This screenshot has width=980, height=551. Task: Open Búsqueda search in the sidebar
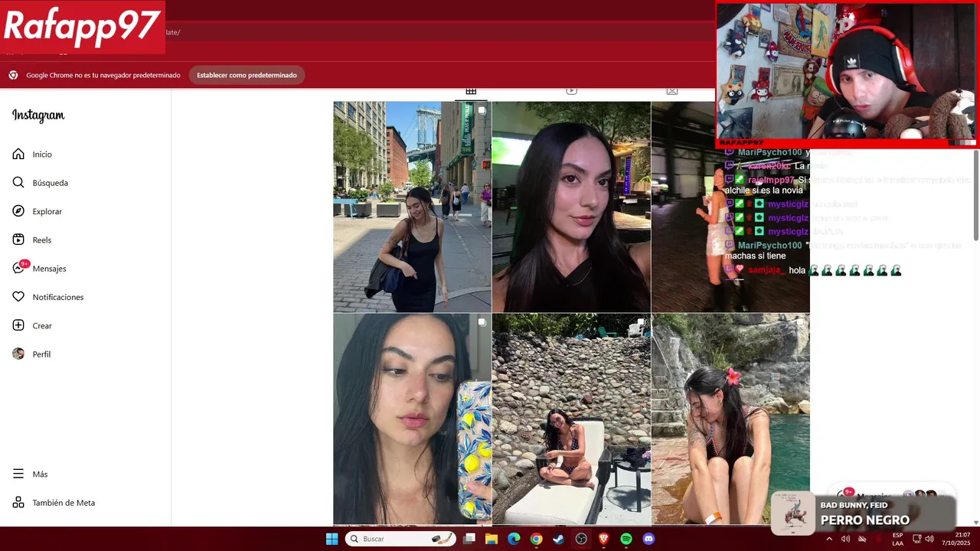point(40,183)
